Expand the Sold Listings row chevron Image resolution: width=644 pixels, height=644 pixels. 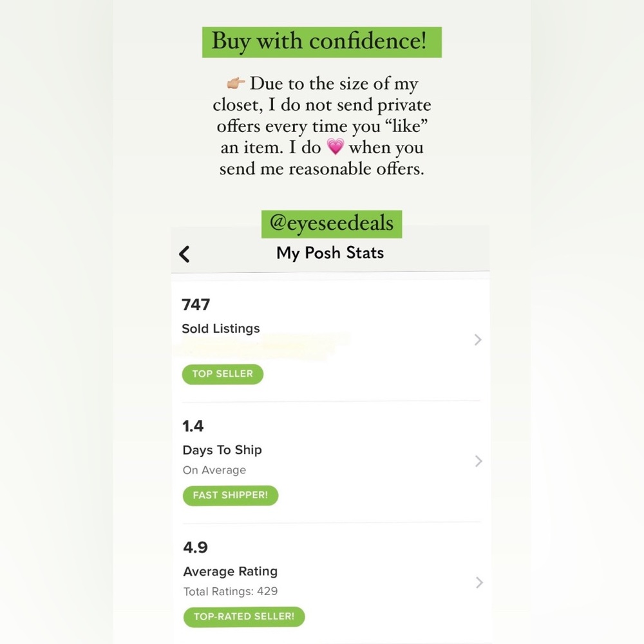click(478, 339)
